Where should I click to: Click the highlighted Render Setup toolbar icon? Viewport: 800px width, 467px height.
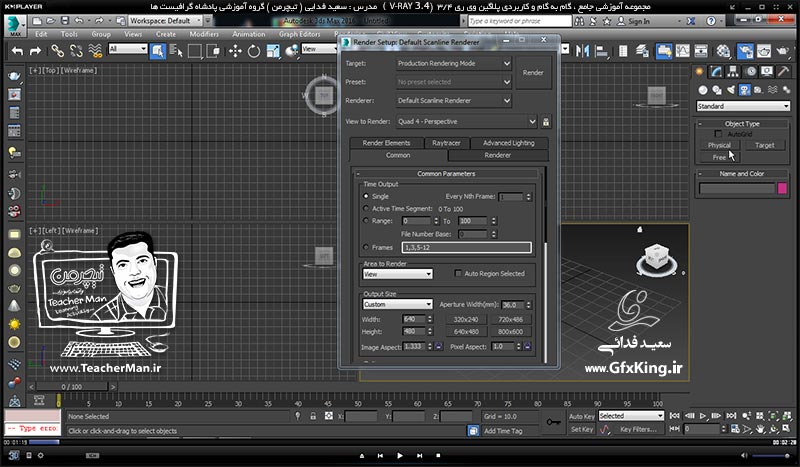(x=745, y=51)
